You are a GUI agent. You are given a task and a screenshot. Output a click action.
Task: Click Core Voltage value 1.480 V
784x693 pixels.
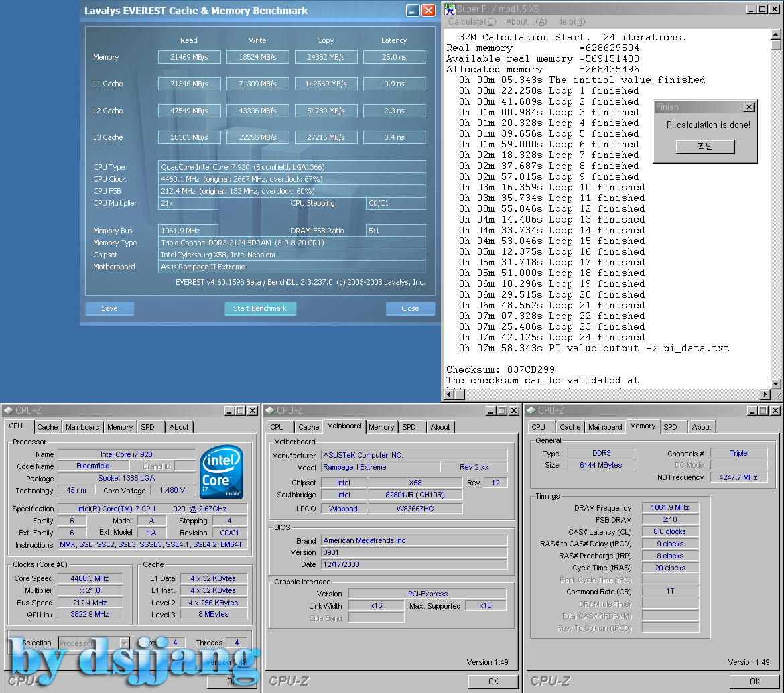(x=172, y=491)
